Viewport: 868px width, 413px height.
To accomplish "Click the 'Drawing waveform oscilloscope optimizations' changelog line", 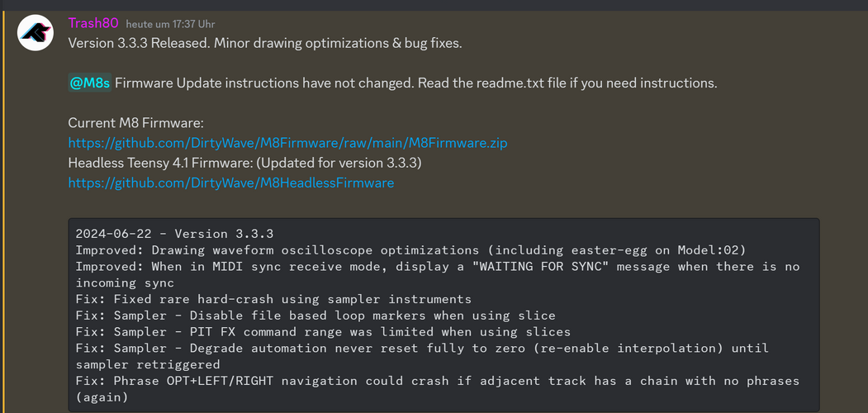I will tap(413, 249).
